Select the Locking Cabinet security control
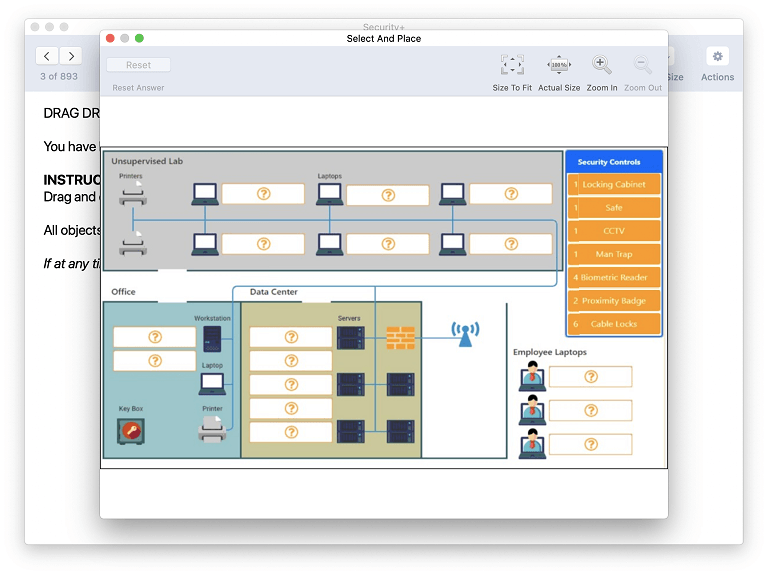 [614, 185]
